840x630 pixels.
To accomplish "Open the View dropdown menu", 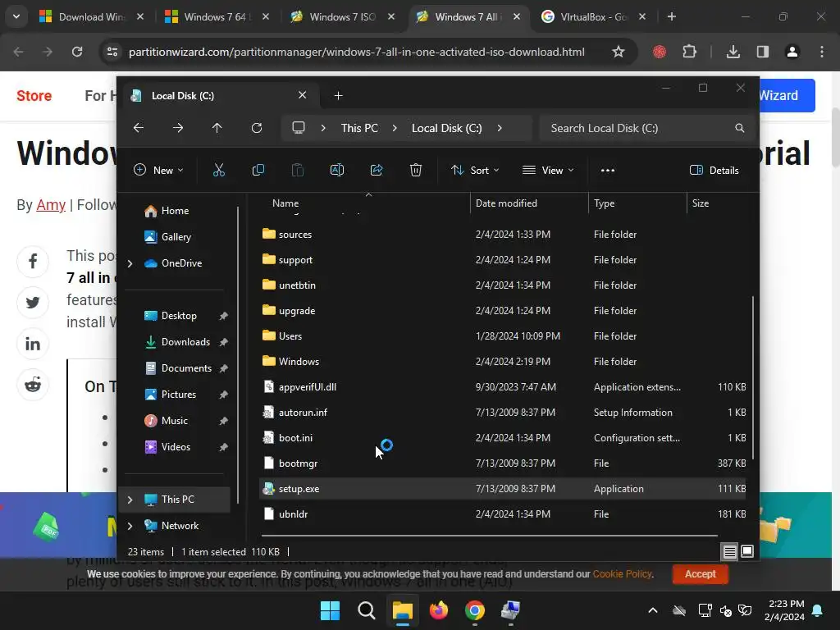I will tap(548, 171).
